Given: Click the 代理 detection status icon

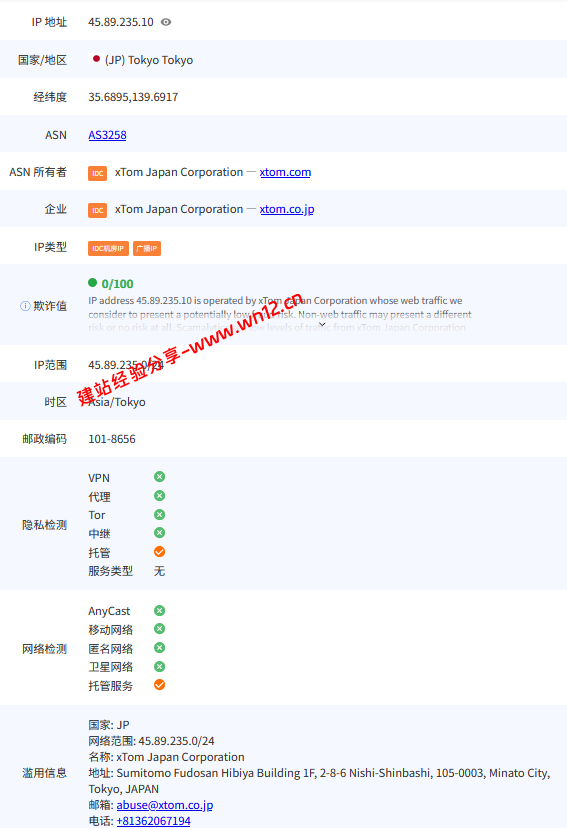Looking at the screenshot, I should 159,496.
